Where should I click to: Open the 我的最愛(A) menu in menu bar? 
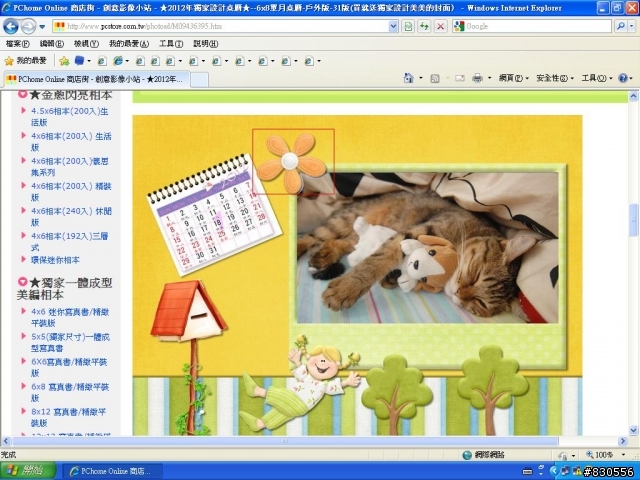coord(129,44)
